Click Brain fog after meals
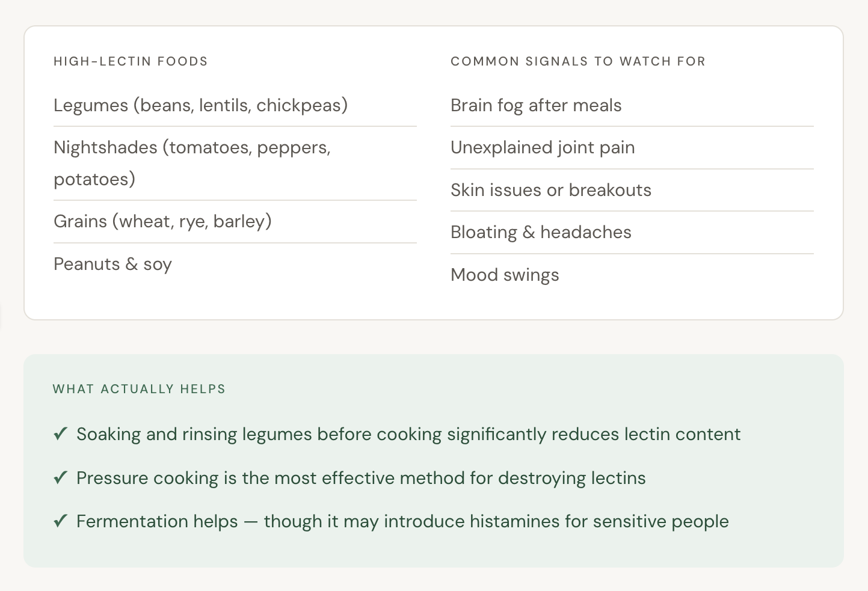Viewport: 868px width, 591px height. click(x=536, y=105)
